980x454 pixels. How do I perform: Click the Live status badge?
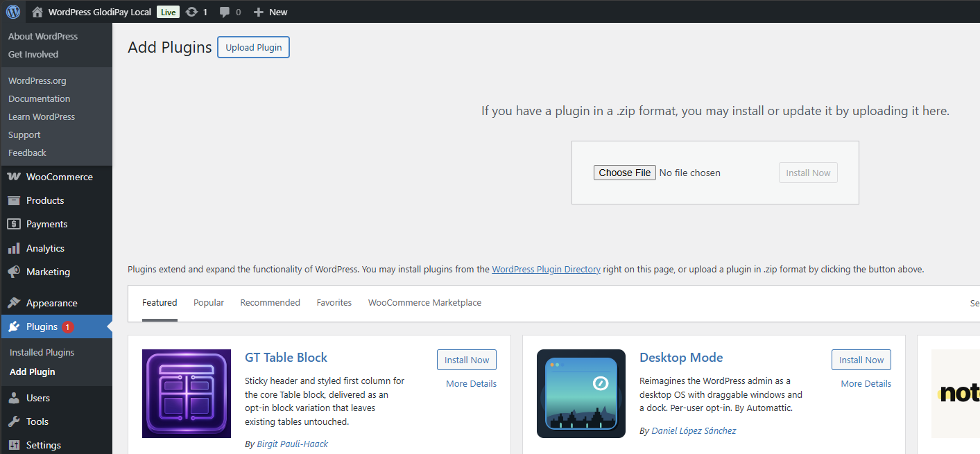pyautogui.click(x=168, y=12)
